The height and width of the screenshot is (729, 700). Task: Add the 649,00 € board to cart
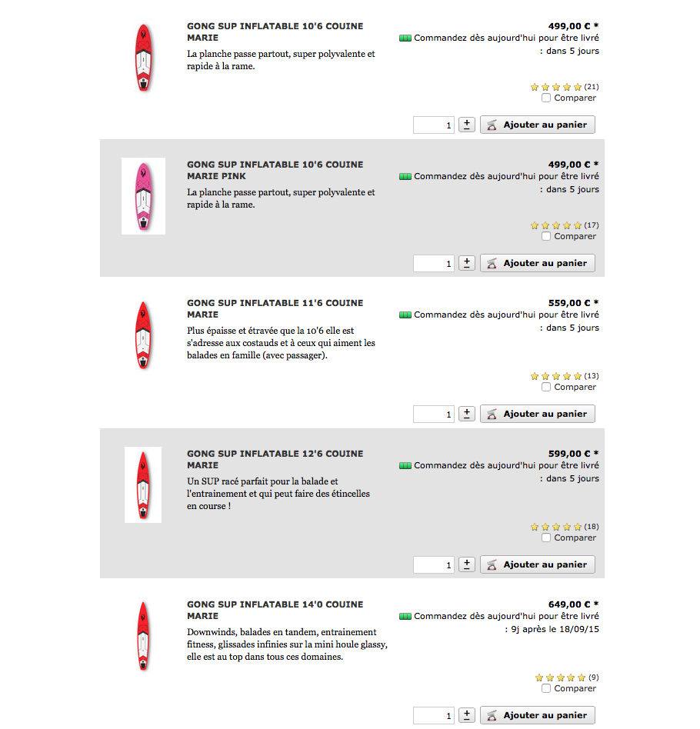click(538, 715)
